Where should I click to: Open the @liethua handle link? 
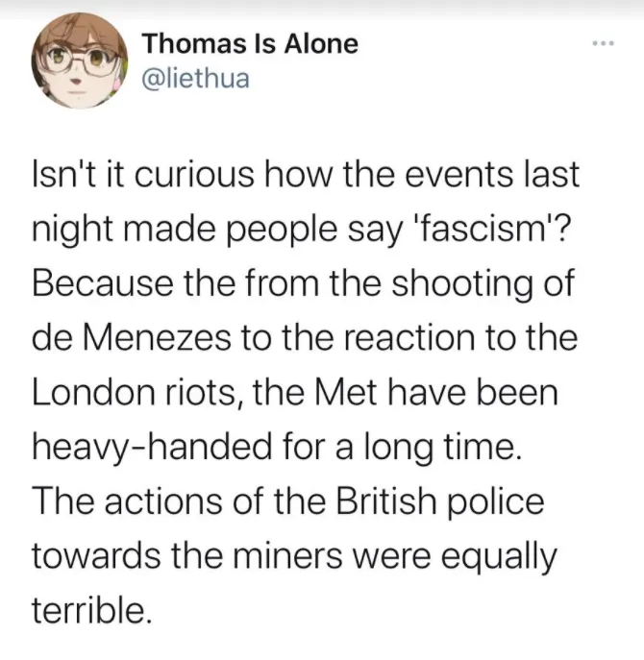[x=195, y=79]
